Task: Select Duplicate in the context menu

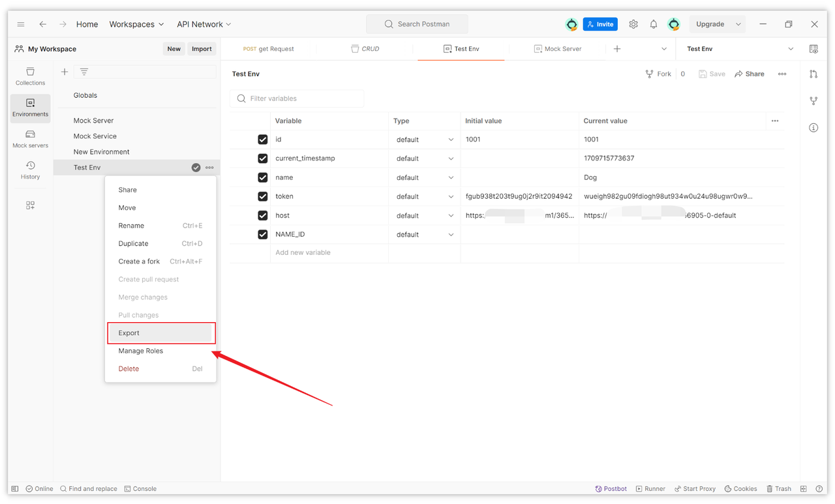Action: pos(160,243)
